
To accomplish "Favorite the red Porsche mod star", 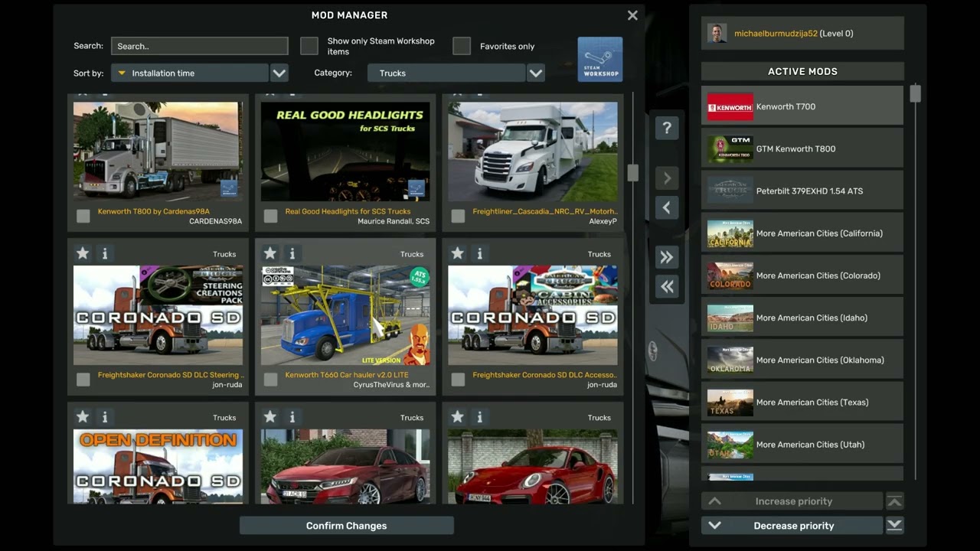I will tap(458, 417).
